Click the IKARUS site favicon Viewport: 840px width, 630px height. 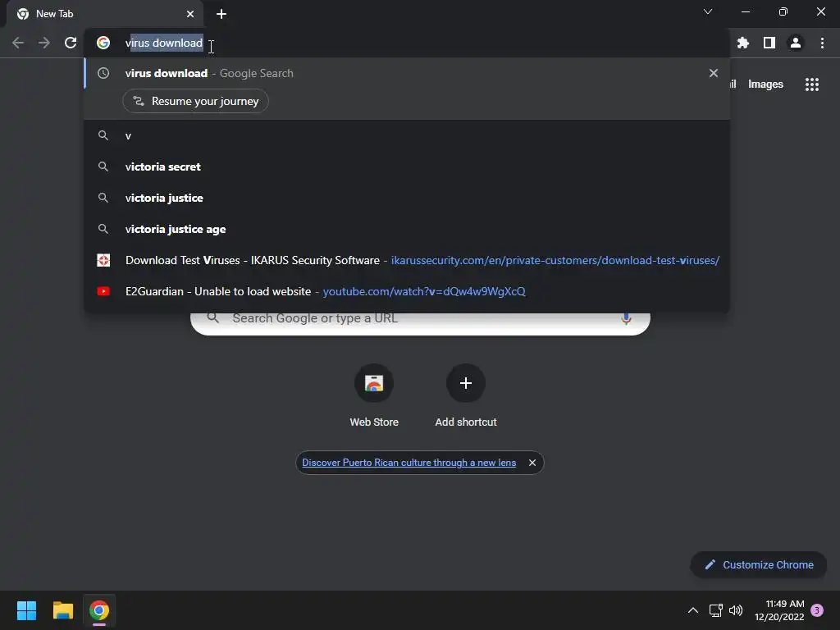click(103, 260)
